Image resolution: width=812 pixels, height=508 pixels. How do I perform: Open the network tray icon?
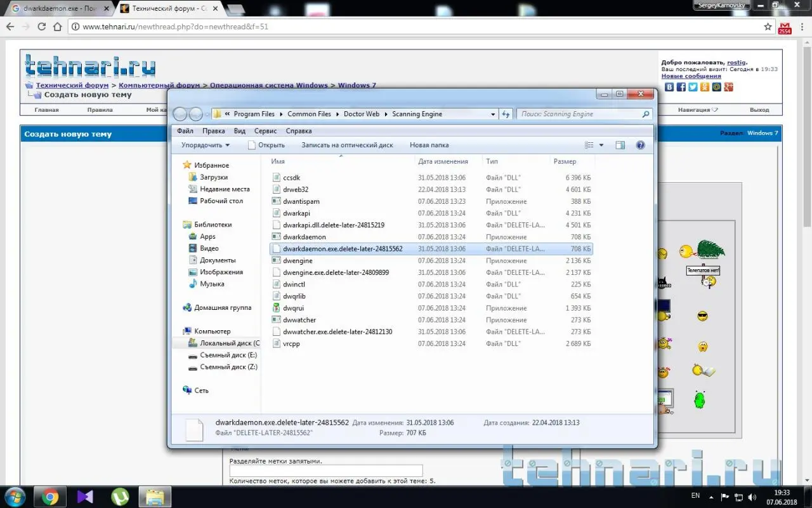tap(738, 496)
